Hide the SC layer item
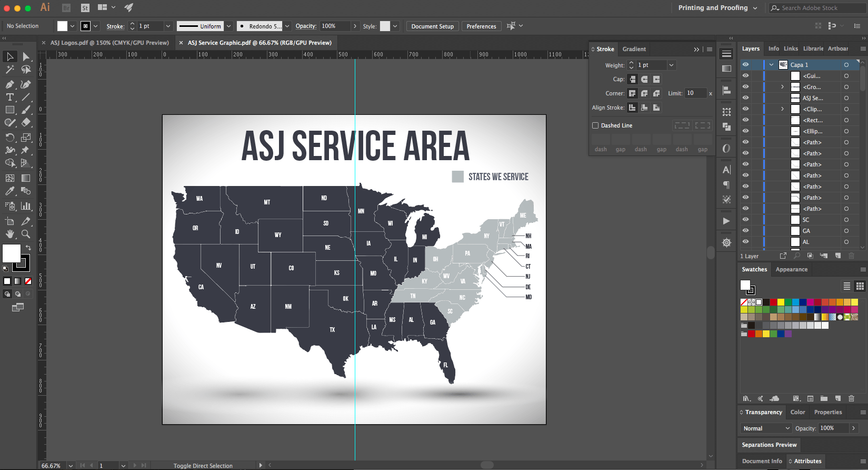 click(x=745, y=220)
